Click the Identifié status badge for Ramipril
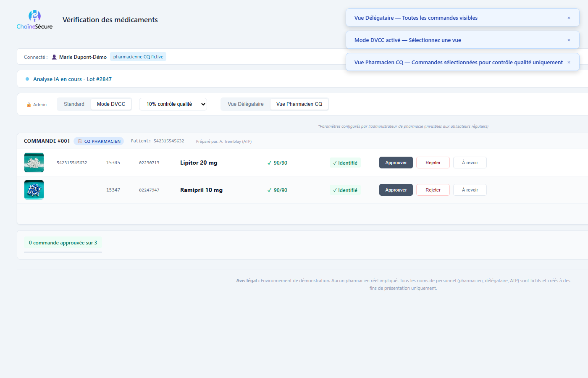The width and height of the screenshot is (588, 378). click(345, 190)
